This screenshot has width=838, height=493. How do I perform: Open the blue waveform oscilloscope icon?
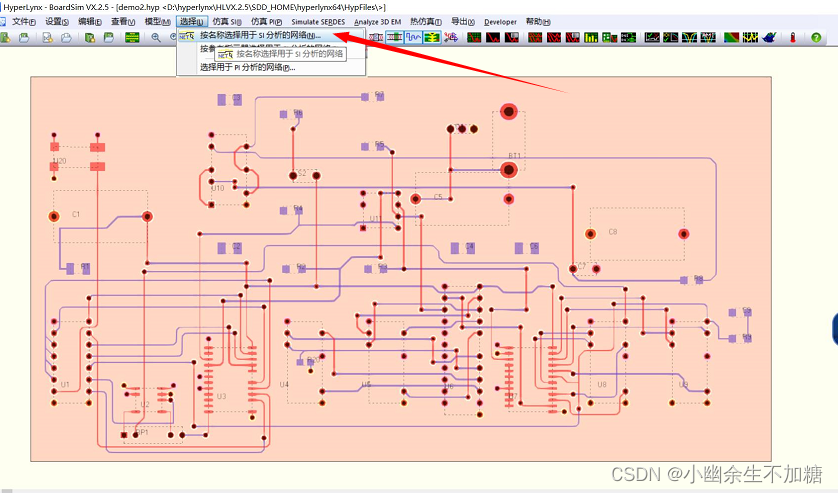tap(413, 37)
